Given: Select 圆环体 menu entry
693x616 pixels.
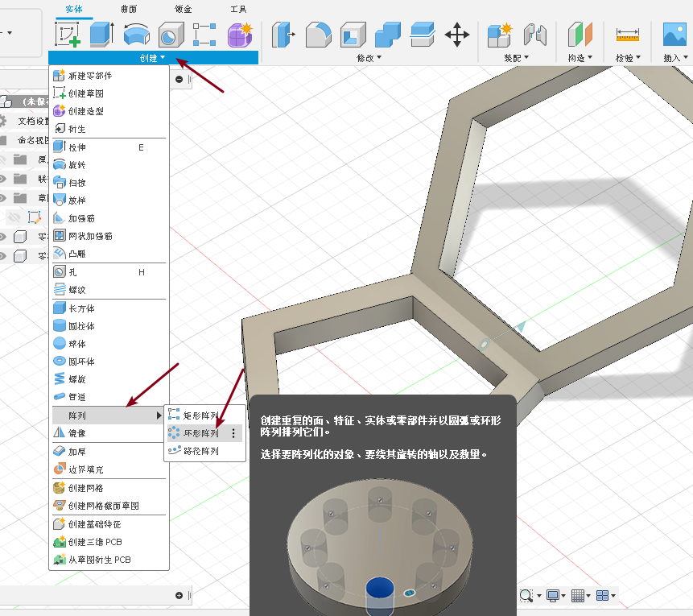Looking at the screenshot, I should (x=109, y=362).
